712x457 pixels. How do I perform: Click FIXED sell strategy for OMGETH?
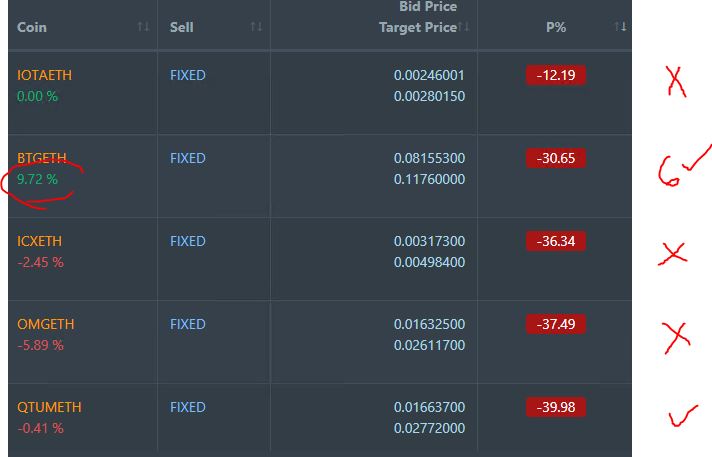click(x=188, y=324)
